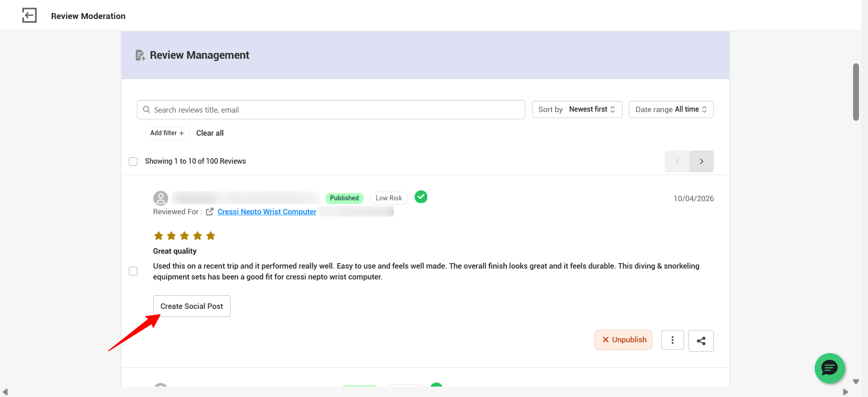Viewport: 868px width, 397px height.
Task: Toggle the select all reviews checkbox
Action: tap(133, 161)
